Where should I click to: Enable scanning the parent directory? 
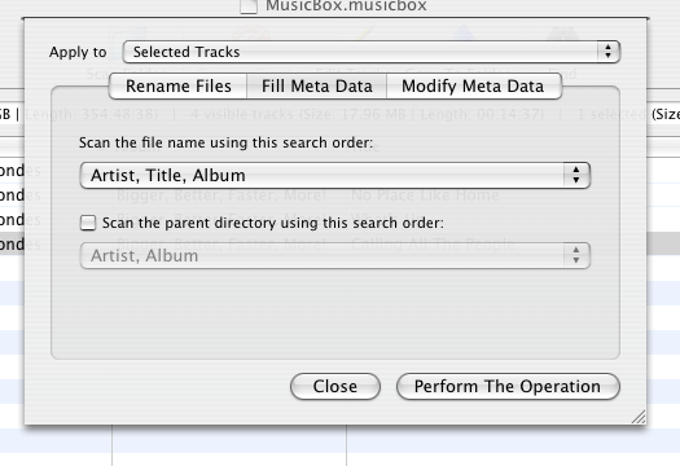click(88, 223)
